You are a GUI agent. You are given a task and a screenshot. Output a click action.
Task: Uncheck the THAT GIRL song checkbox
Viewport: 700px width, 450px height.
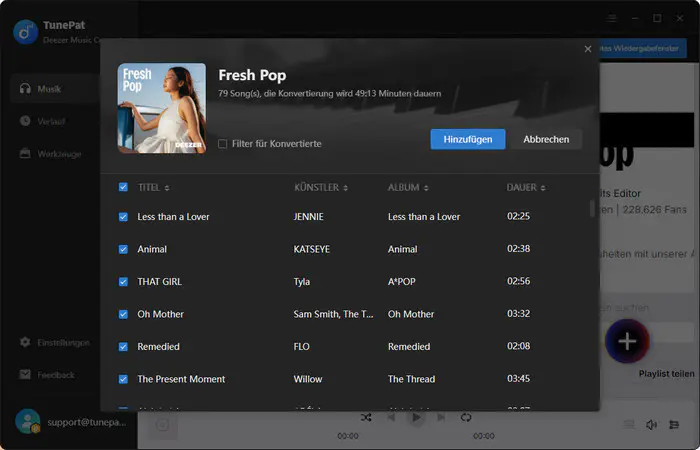click(x=123, y=282)
